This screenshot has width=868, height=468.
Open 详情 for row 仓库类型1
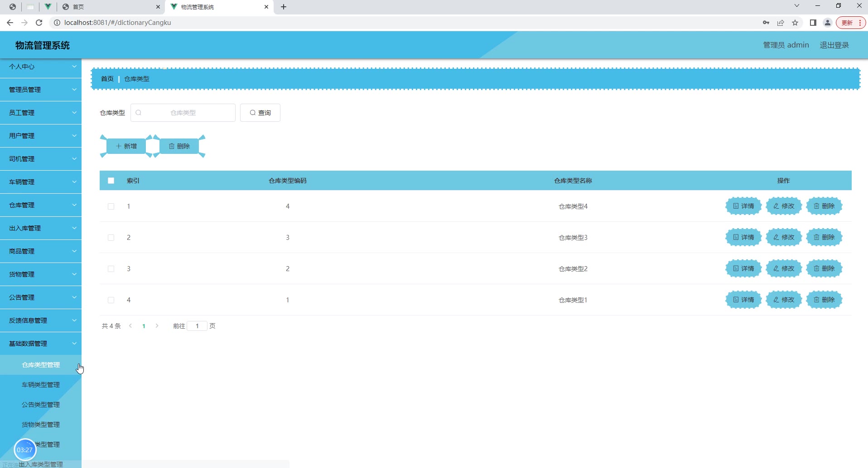tap(743, 300)
